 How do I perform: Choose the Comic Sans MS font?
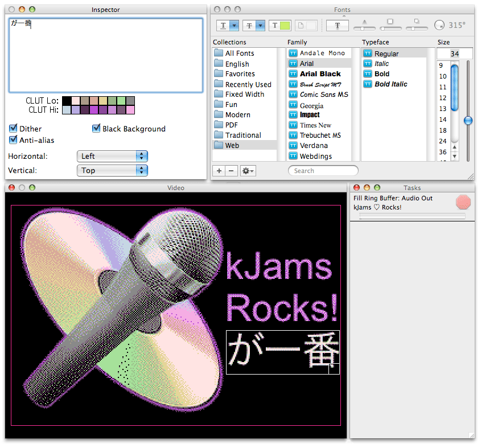(319, 94)
